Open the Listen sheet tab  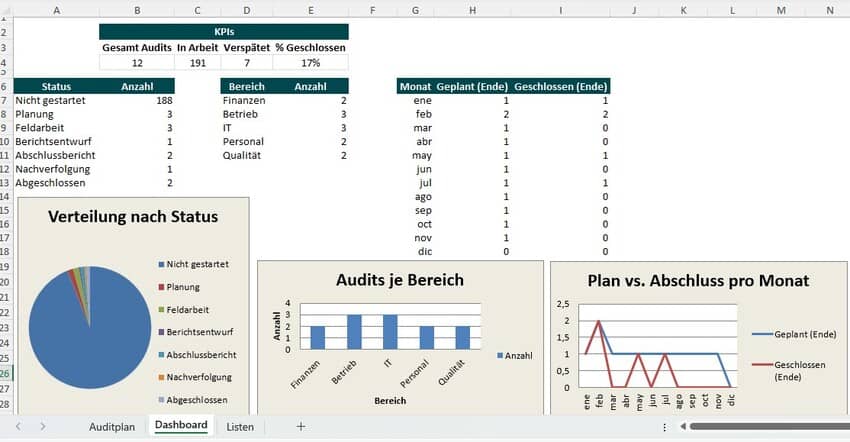pyautogui.click(x=240, y=426)
